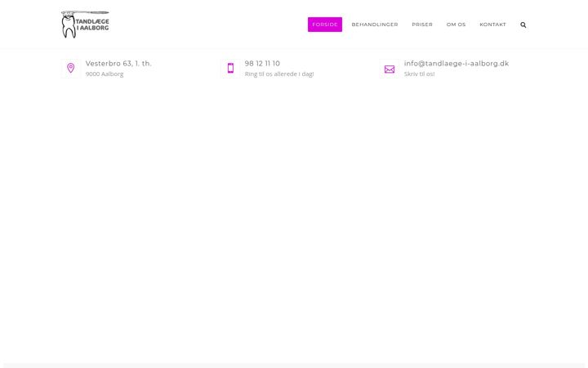Click 'Ring til os allerede i dag!'
The height and width of the screenshot is (368, 588).
pos(279,74)
